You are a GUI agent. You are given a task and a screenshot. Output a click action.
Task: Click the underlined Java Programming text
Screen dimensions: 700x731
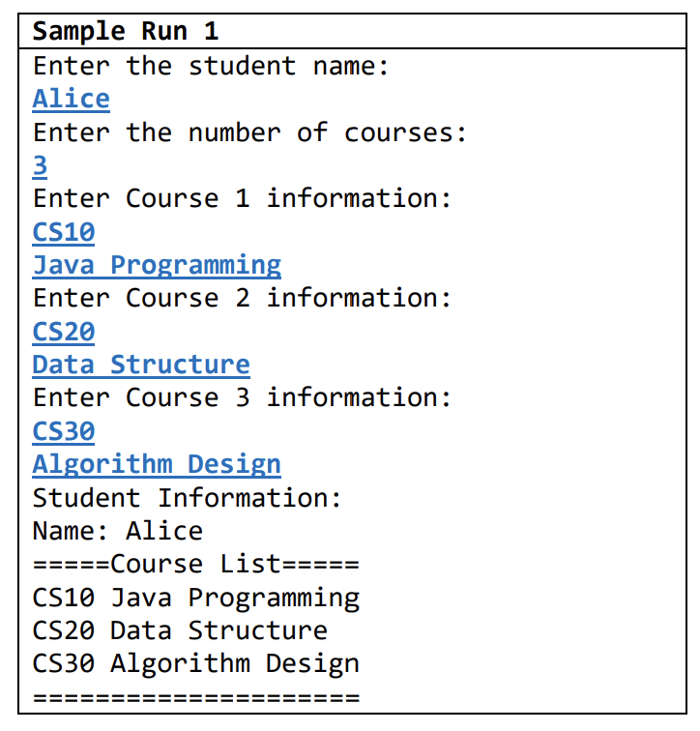157,266
